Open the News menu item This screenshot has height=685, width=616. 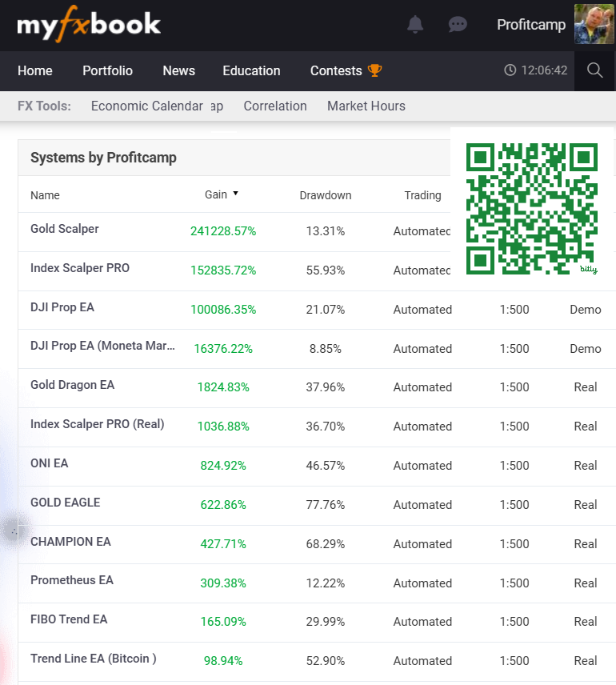178,70
